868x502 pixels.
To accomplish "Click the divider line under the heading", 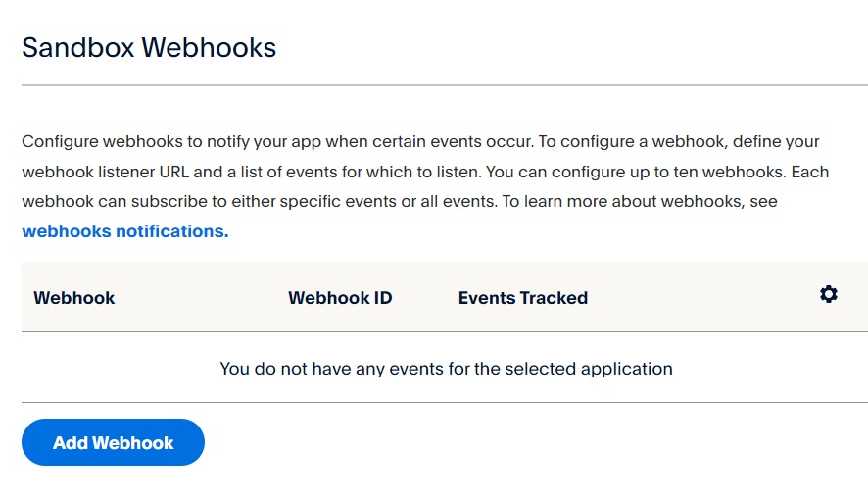I will 444,85.
